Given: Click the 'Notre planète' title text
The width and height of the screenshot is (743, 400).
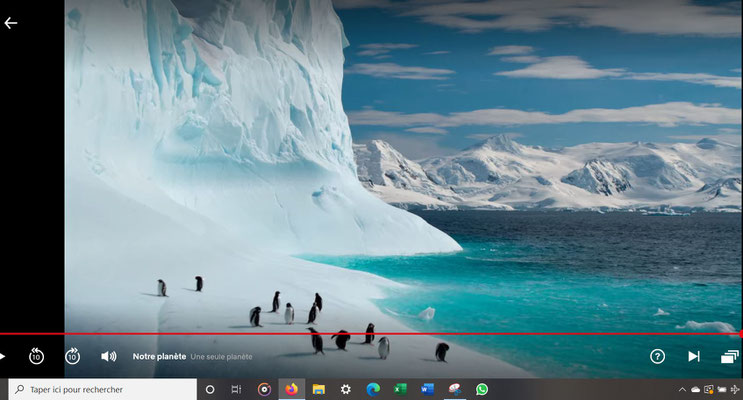Looking at the screenshot, I should pos(159,356).
